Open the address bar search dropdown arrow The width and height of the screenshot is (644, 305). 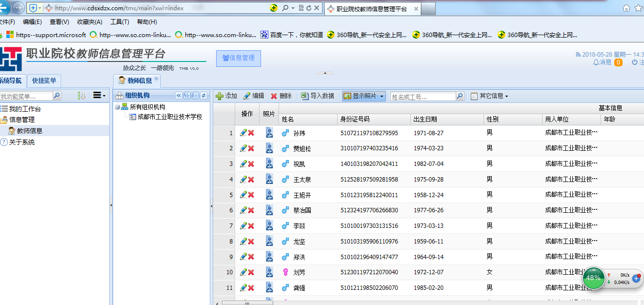tap(292, 8)
